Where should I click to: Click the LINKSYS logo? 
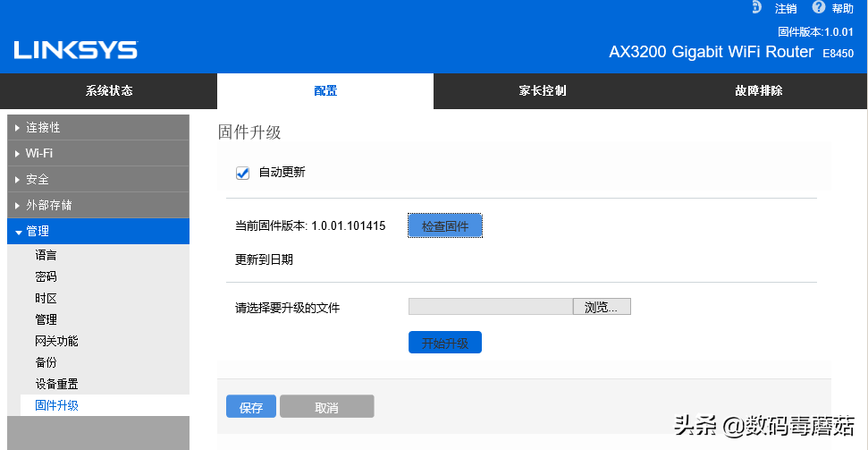click(x=75, y=50)
